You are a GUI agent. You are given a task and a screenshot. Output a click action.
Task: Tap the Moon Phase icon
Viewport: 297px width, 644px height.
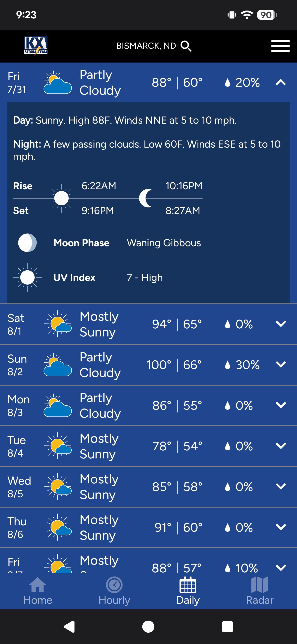(x=27, y=243)
